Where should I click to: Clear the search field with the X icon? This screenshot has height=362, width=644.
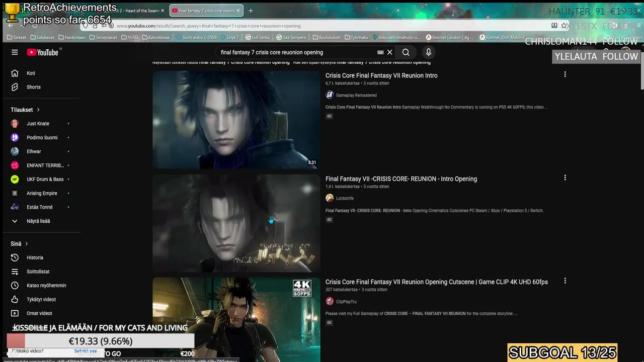[389, 52]
